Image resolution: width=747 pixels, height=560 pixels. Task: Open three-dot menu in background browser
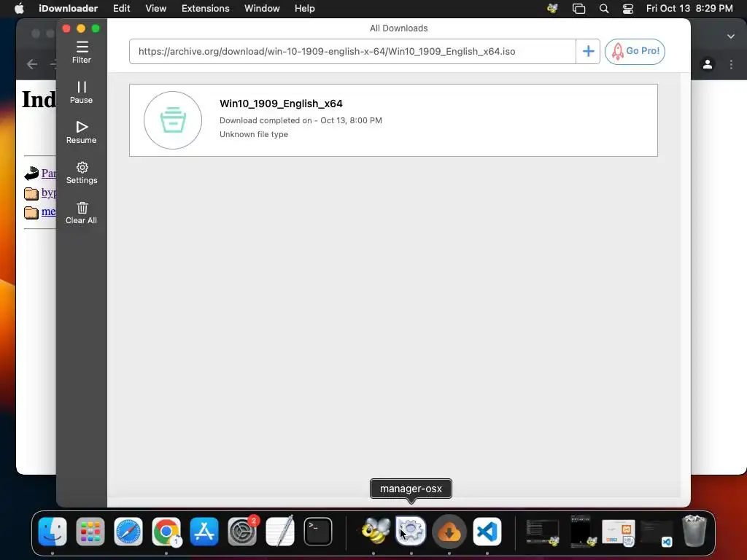(x=731, y=64)
